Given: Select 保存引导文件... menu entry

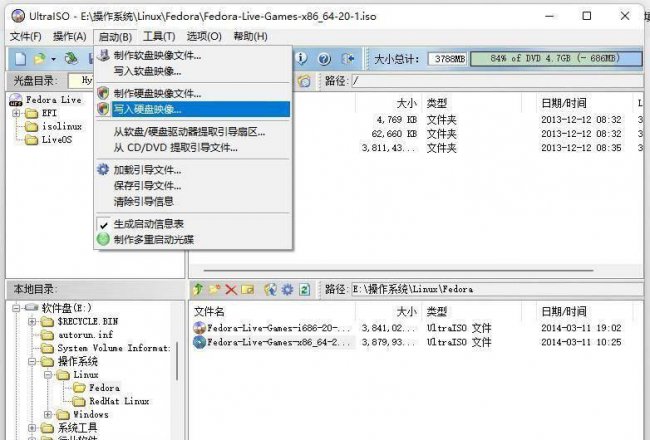Looking at the screenshot, I should (x=193, y=186).
